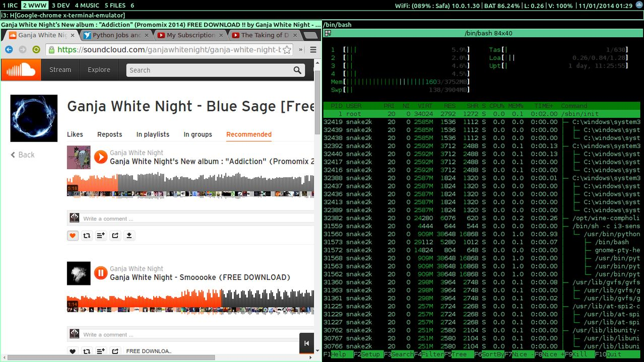644x362 pixels.
Task: Switch to i3 workspace 3 DEV
Action: tap(61, 5)
